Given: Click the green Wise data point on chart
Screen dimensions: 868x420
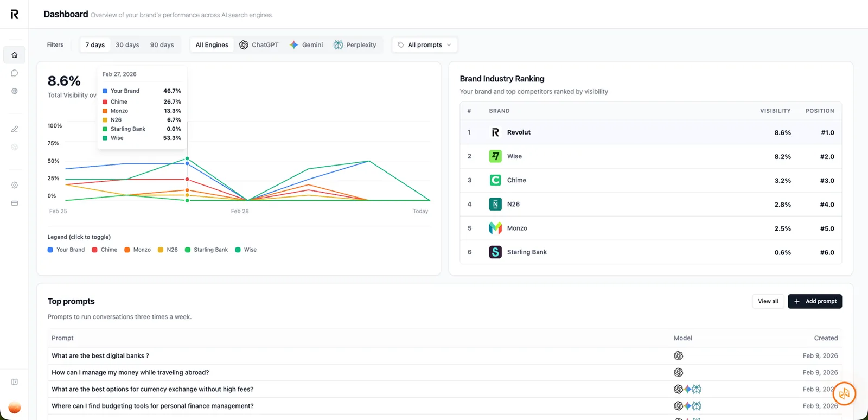Looking at the screenshot, I should point(187,158).
